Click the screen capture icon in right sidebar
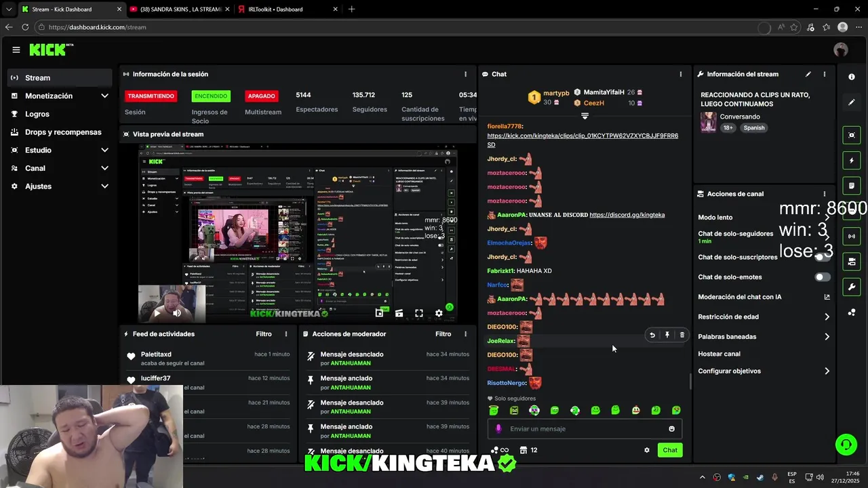This screenshot has width=868, height=488. 852,136
